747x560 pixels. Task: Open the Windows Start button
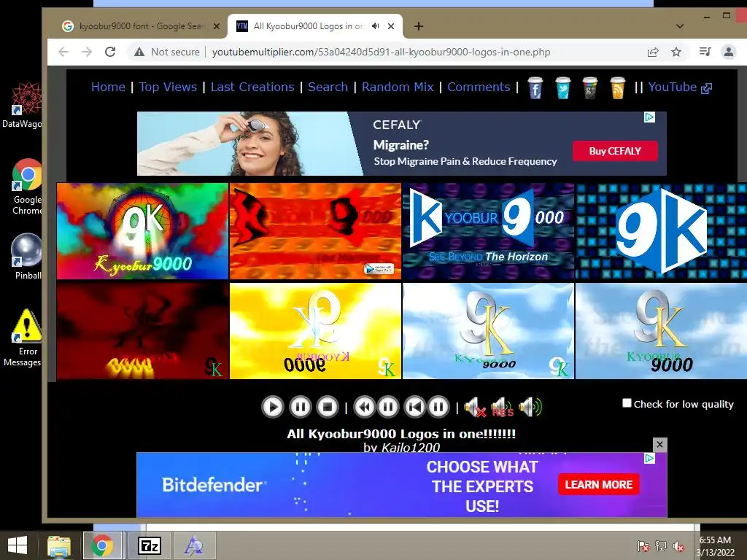(18, 545)
